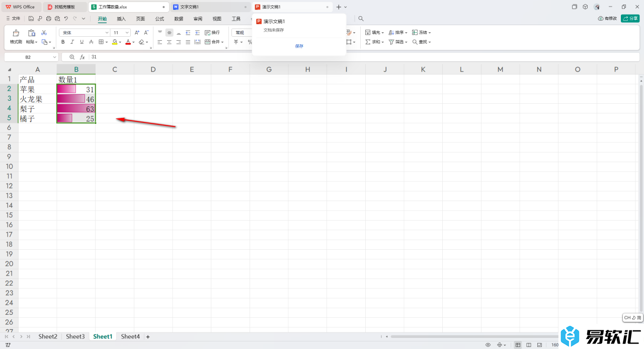Click the increase indent icon
The height and width of the screenshot is (349, 644).
point(197,32)
